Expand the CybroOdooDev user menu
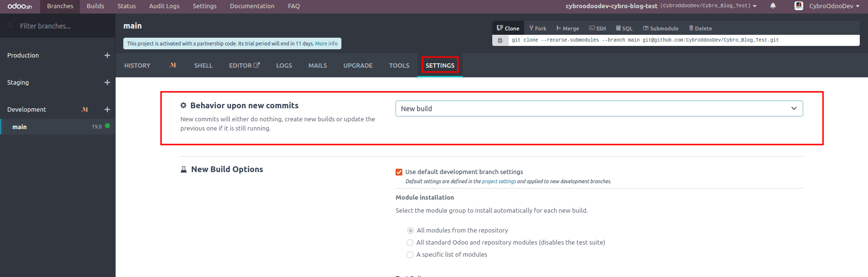 click(858, 6)
